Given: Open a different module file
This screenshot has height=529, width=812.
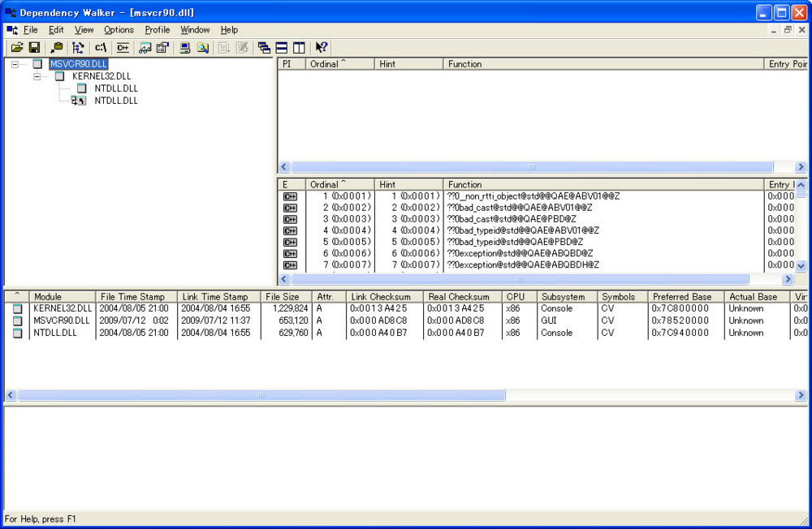Looking at the screenshot, I should pyautogui.click(x=17, y=47).
